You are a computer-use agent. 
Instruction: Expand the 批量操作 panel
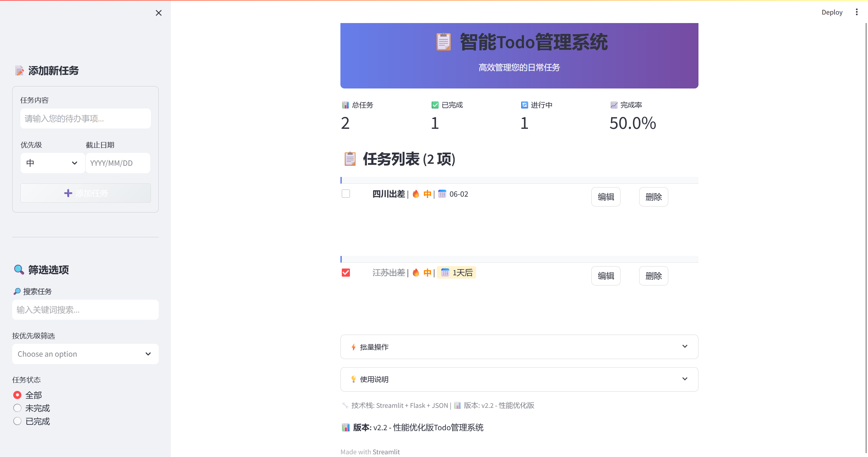pyautogui.click(x=519, y=347)
